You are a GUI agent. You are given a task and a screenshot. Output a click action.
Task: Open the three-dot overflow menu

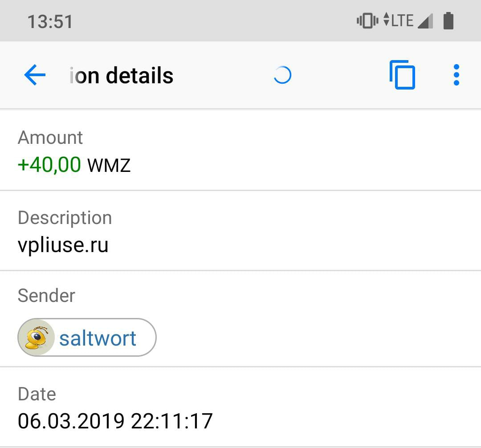(456, 75)
